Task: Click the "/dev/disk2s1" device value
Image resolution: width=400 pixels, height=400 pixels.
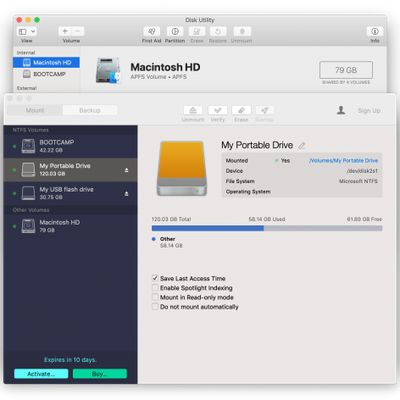Action: tap(362, 171)
